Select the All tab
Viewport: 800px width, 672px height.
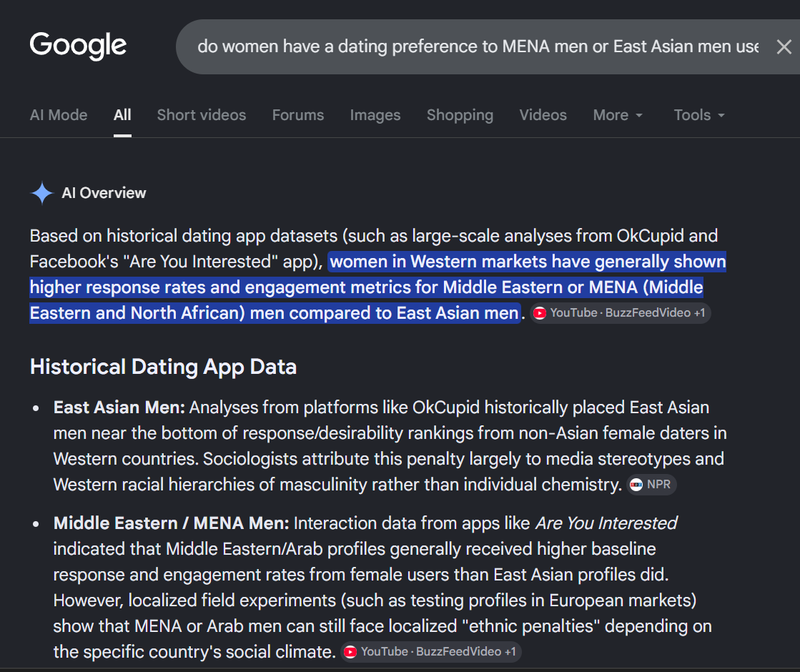[122, 115]
